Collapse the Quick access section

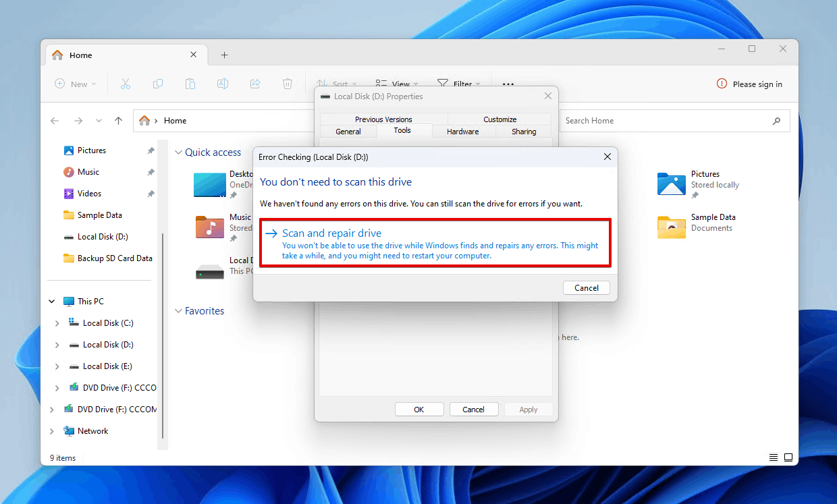point(179,152)
